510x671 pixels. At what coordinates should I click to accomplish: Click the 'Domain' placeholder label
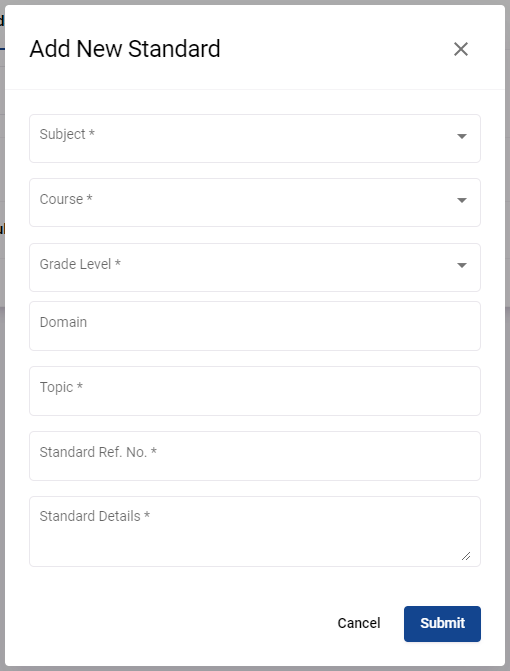coord(63,322)
